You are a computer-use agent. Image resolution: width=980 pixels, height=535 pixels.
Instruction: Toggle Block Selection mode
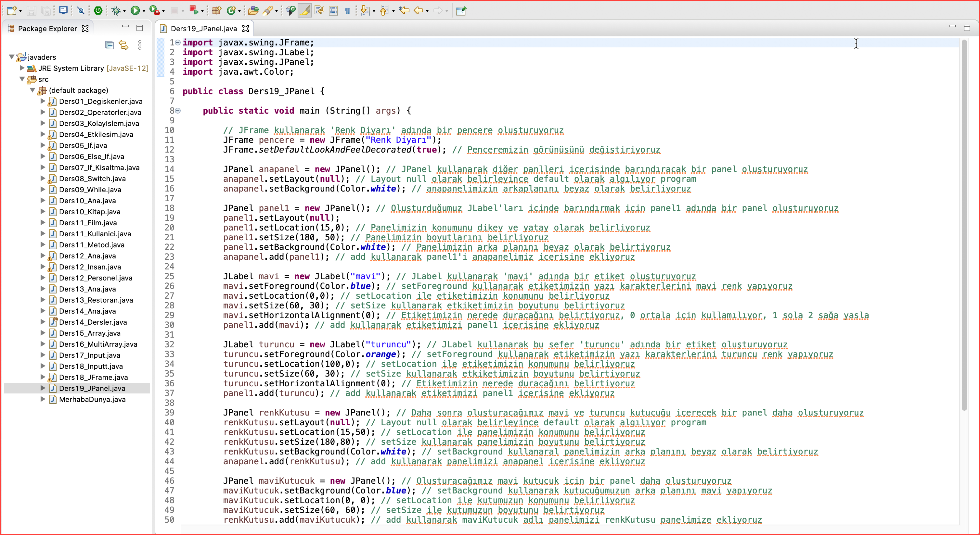tap(333, 11)
